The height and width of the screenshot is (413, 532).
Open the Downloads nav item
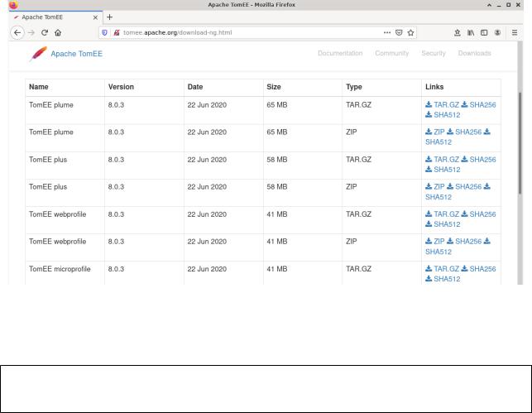click(474, 53)
